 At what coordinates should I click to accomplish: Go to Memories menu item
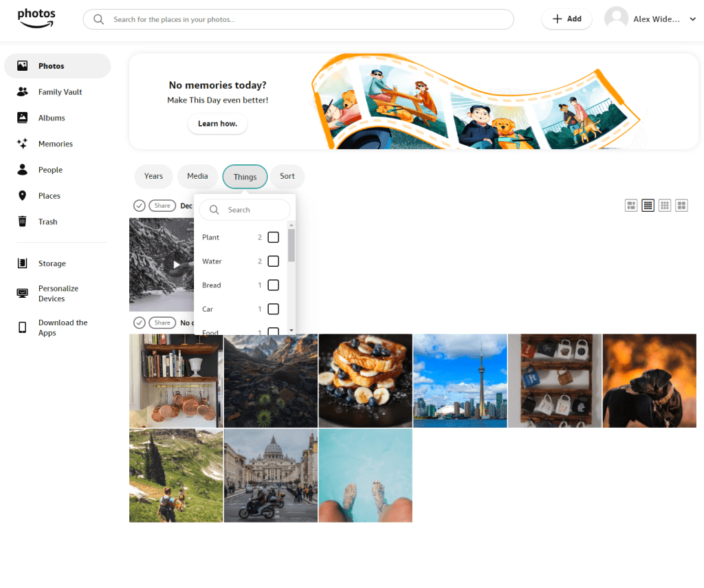55,144
